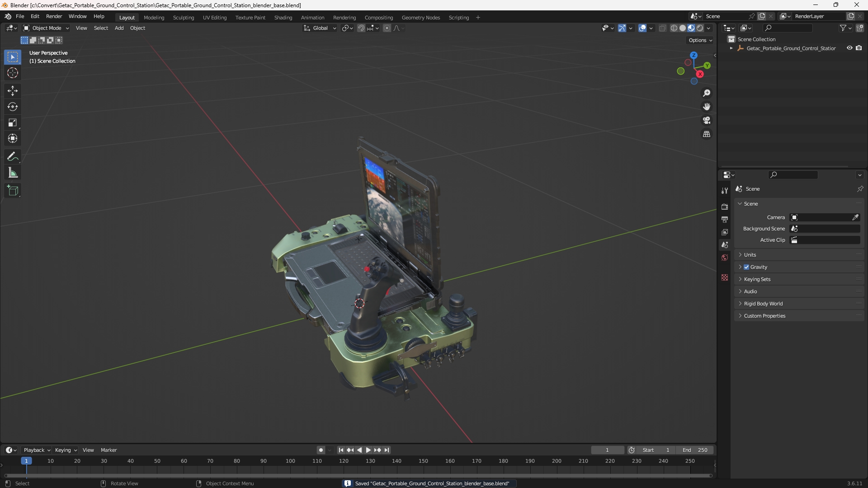868x488 pixels.
Task: Open the World properties tab icon
Action: [725, 258]
